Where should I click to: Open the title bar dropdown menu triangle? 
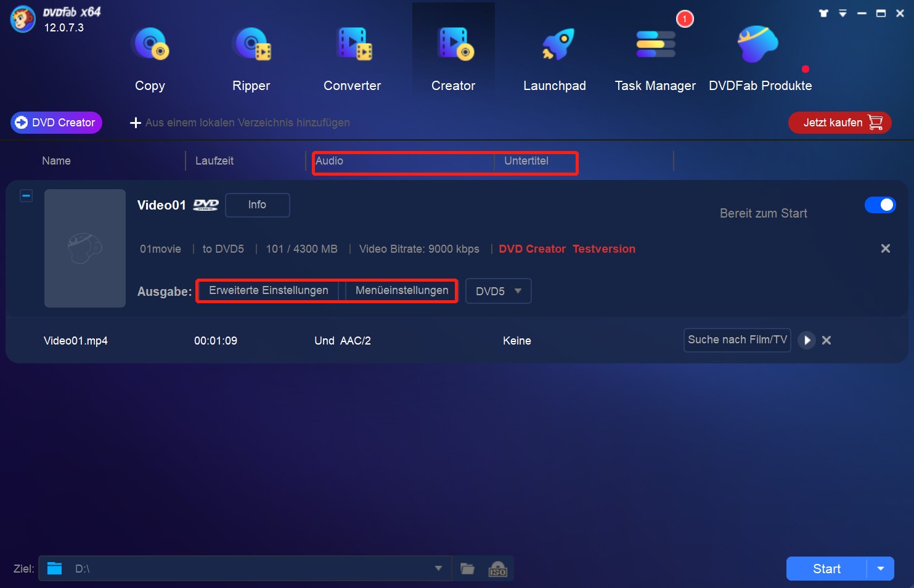[843, 13]
